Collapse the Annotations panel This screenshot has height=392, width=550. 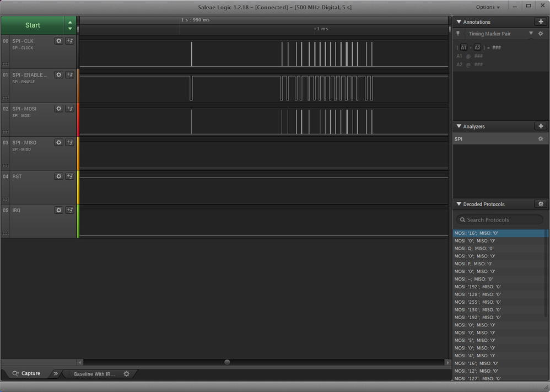click(x=459, y=22)
